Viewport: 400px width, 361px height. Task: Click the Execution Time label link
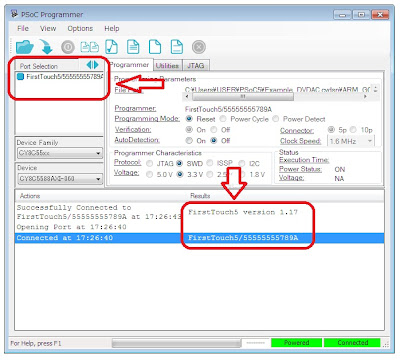[304, 160]
